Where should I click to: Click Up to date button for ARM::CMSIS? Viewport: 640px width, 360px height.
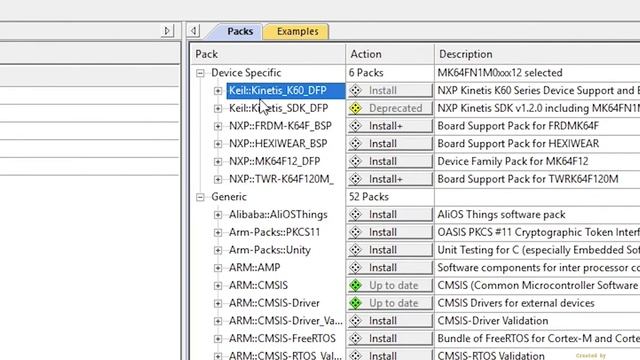390,285
